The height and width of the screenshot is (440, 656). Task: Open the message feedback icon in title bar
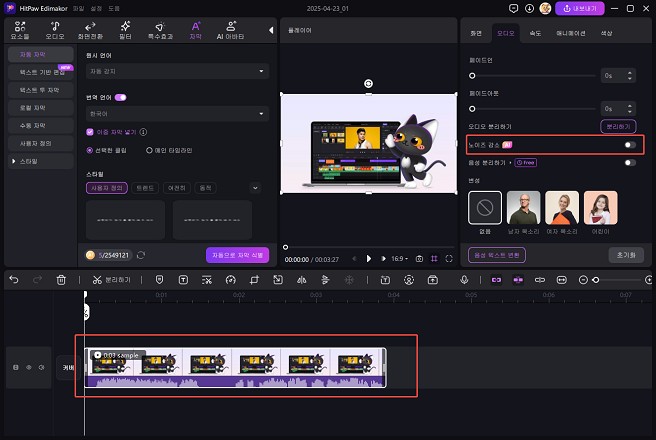[x=513, y=8]
